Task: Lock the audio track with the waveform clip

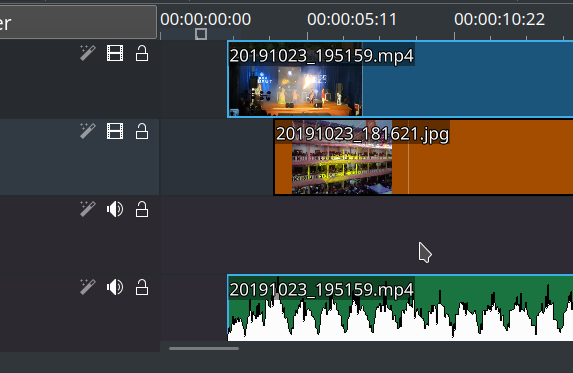Action: coord(142,287)
